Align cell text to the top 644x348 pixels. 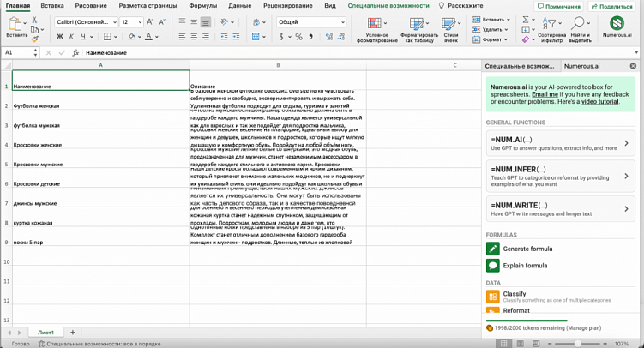coord(182,21)
